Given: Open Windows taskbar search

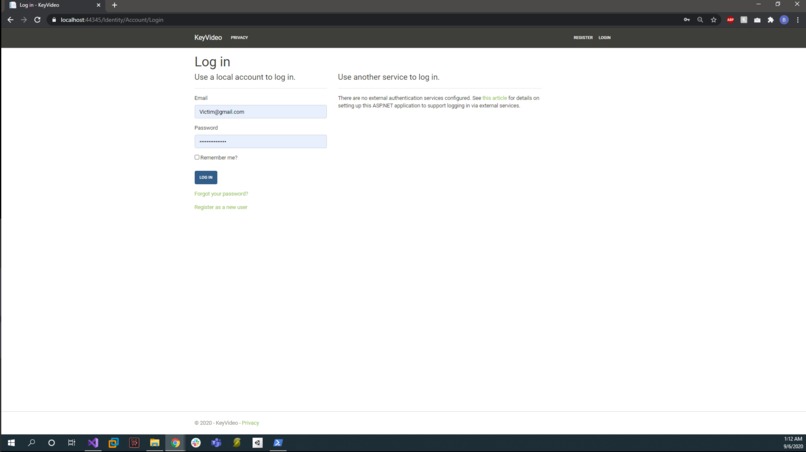Looking at the screenshot, I should (x=31, y=443).
